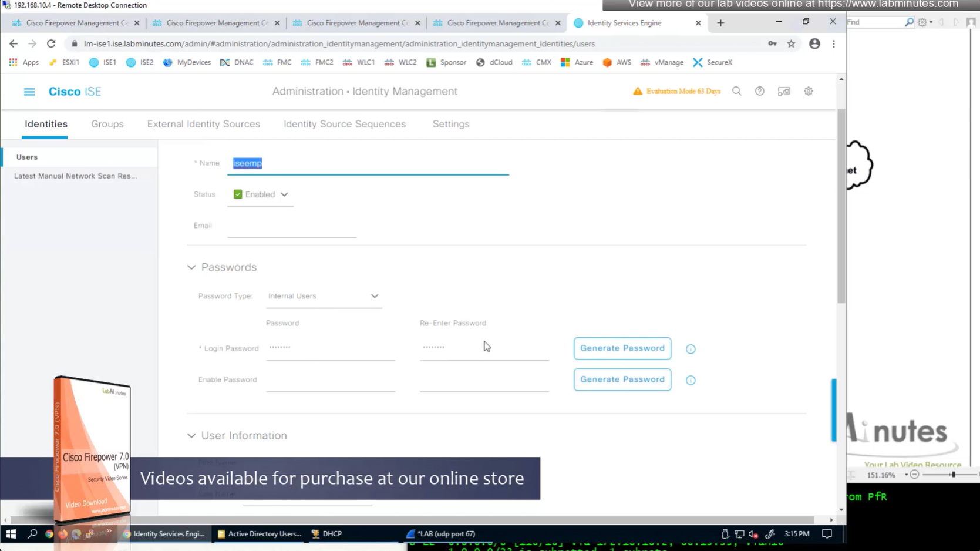Viewport: 980px width, 551px height.
Task: Open the External Identity Sources tab
Action: pos(203,124)
